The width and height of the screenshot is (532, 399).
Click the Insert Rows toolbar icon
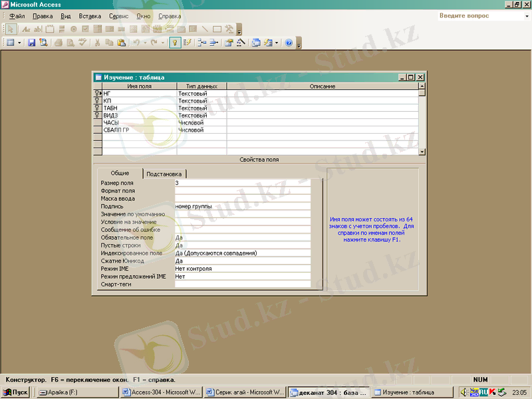click(201, 43)
